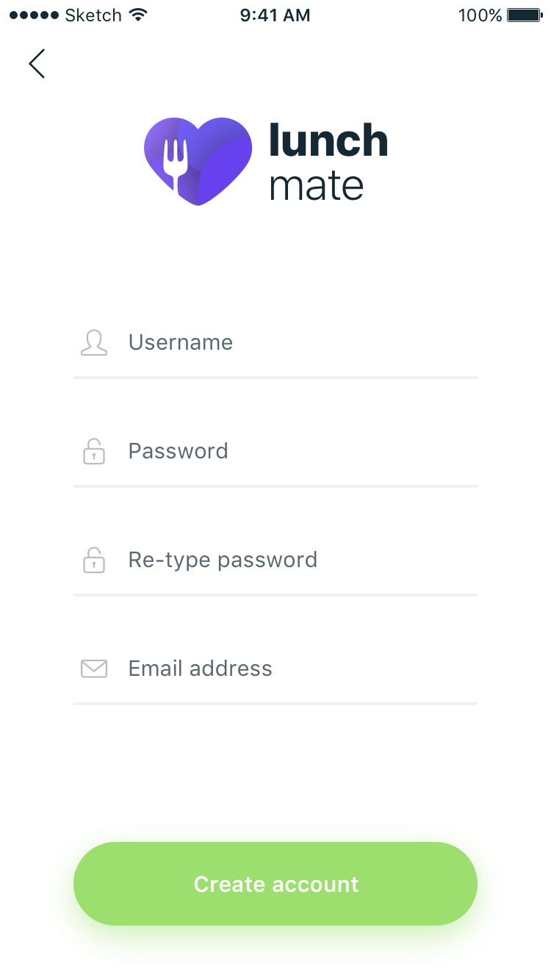Click the purple heart fork logo
Image resolution: width=551 pixels, height=980 pixels.
198,161
